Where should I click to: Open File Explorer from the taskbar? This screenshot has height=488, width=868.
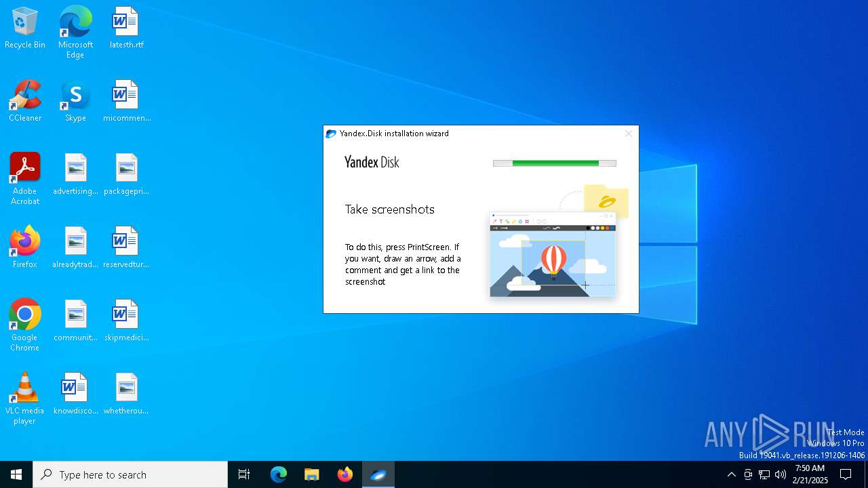312,474
